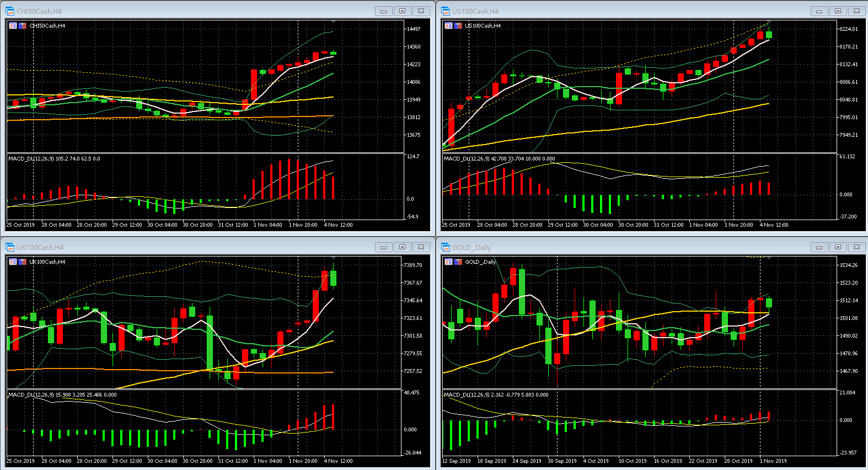Click '4 Nov 12:00' time label in CHI50Cash chart
The image size is (868, 470).
pyautogui.click(x=339, y=225)
